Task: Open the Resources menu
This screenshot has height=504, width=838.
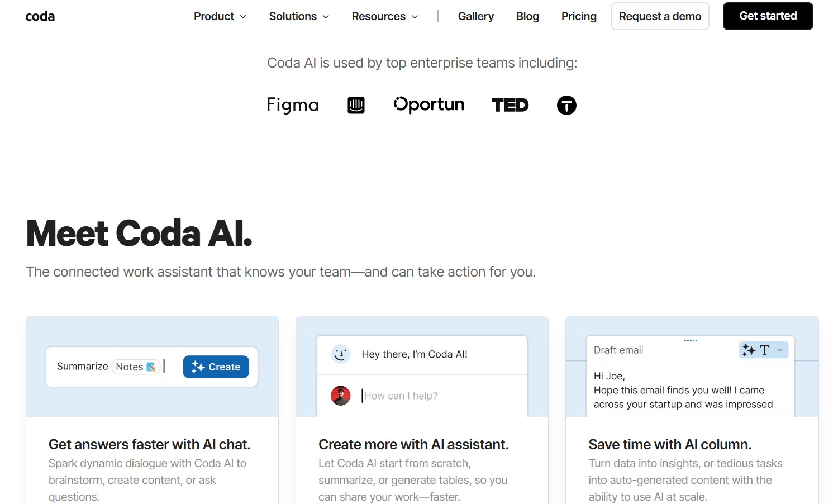Action: 384,16
